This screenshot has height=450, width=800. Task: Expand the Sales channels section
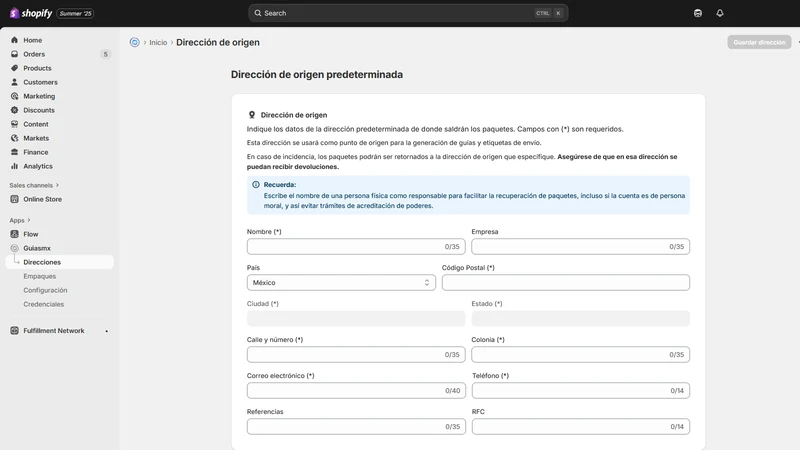click(34, 185)
